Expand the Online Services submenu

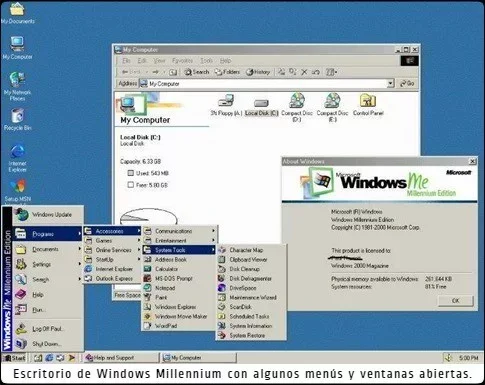[112, 250]
